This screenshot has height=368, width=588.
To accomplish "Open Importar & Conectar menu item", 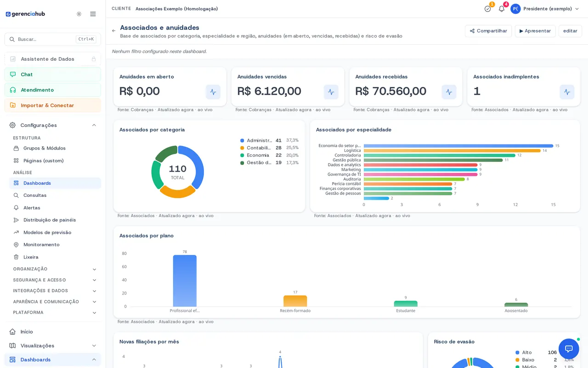I will pyautogui.click(x=53, y=105).
